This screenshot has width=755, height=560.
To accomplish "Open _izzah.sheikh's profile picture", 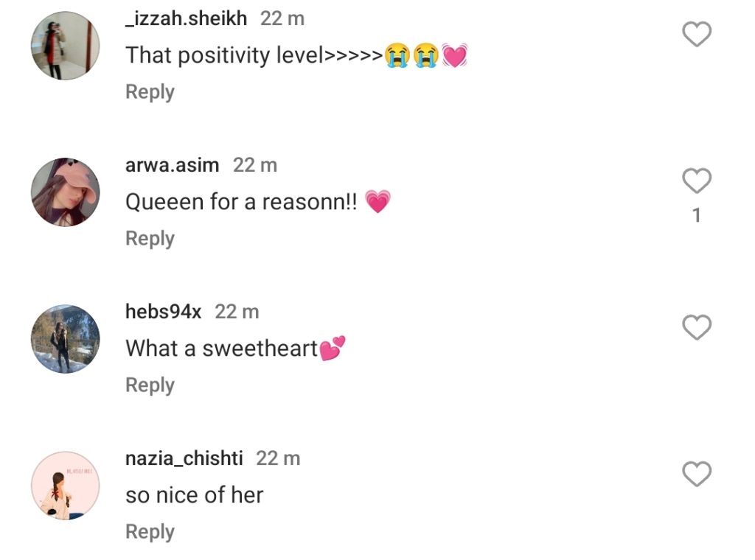I will [65, 46].
